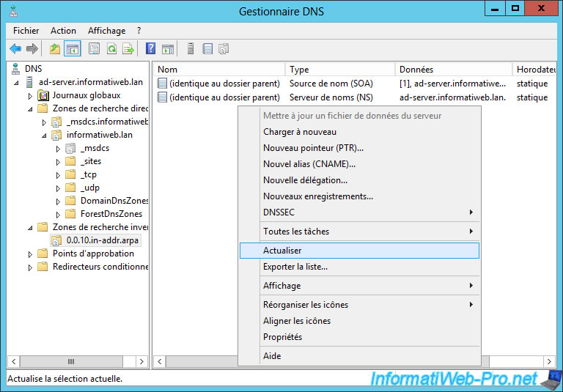Viewport: 563px width, 392px height.
Task: Click the new record list toolbar icon
Action: 207,48
